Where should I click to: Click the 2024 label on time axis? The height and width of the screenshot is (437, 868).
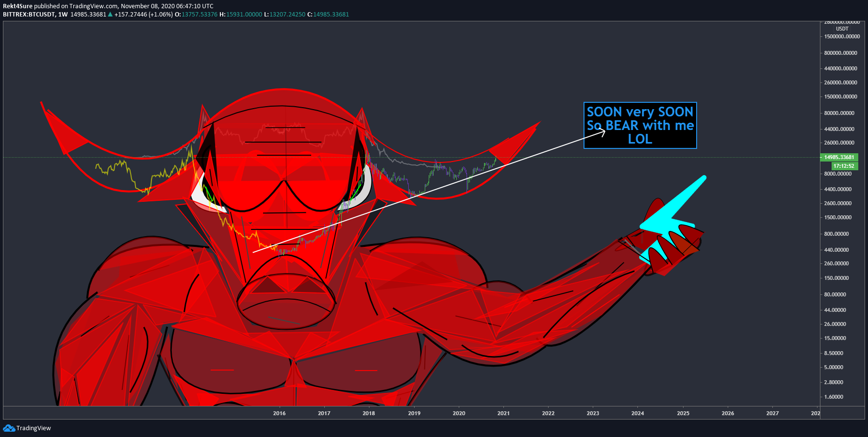tap(637, 413)
